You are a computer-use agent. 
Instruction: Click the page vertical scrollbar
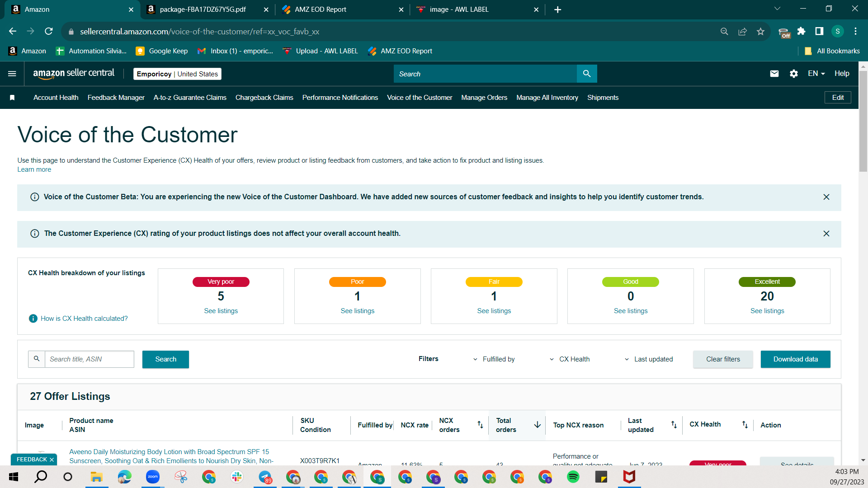point(863,122)
